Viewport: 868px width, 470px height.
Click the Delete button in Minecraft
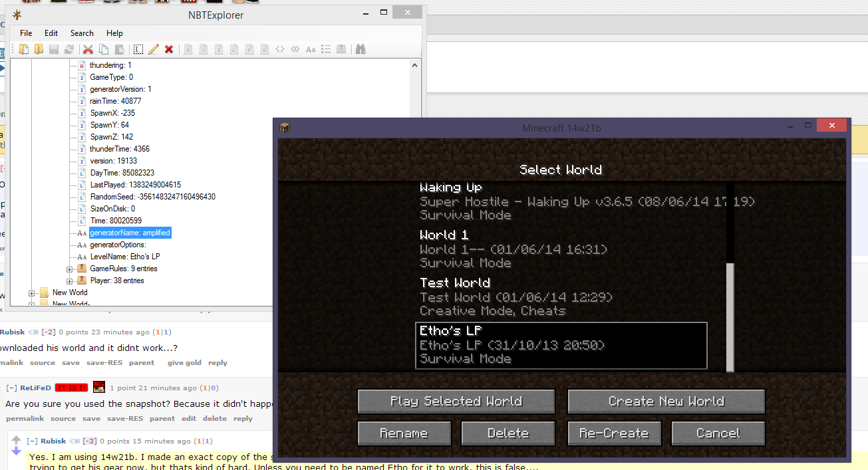tap(508, 433)
